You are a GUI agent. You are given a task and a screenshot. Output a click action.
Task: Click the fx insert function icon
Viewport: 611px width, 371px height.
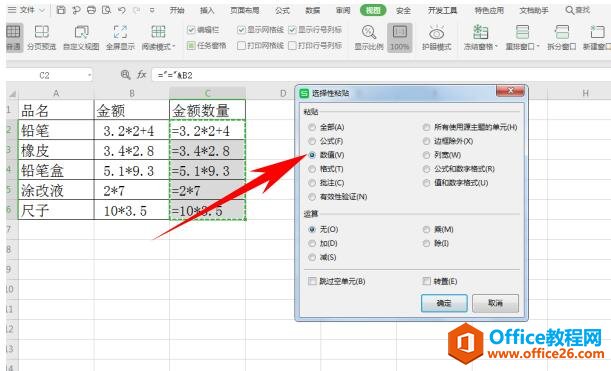coord(141,74)
